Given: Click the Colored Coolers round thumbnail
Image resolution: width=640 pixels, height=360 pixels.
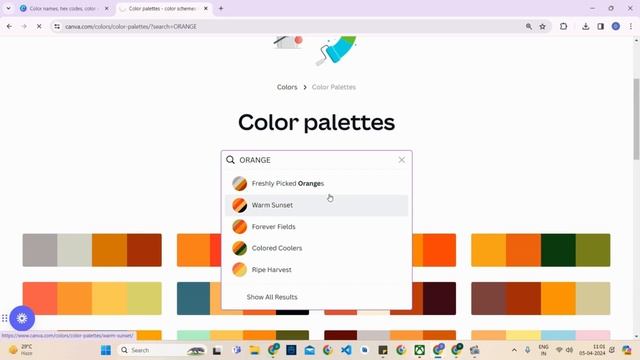Looking at the screenshot, I should (240, 248).
